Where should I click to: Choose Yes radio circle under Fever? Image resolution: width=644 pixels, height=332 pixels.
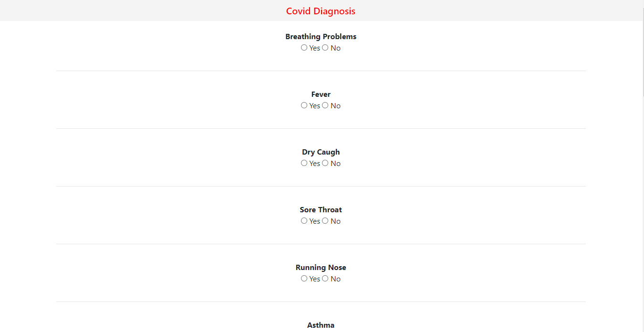(304, 105)
